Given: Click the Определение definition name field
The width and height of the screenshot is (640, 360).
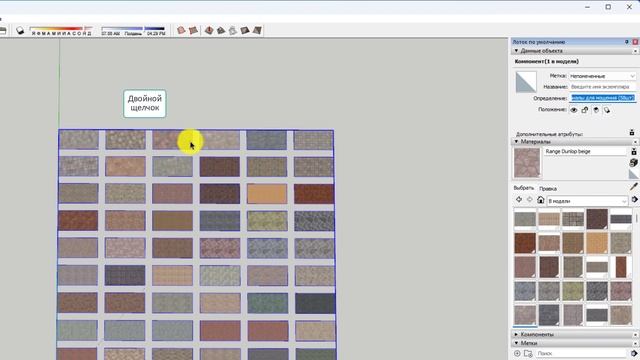Looking at the screenshot, I should pos(602,98).
